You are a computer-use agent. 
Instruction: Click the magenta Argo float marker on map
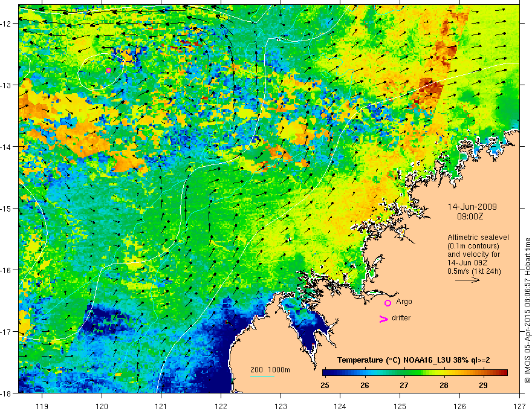coord(108,71)
